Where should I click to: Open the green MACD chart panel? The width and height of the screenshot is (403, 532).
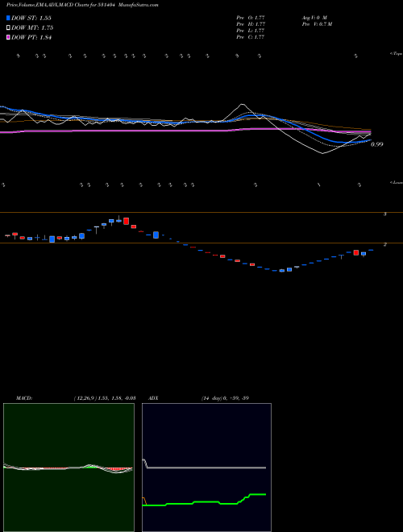pos(69,468)
